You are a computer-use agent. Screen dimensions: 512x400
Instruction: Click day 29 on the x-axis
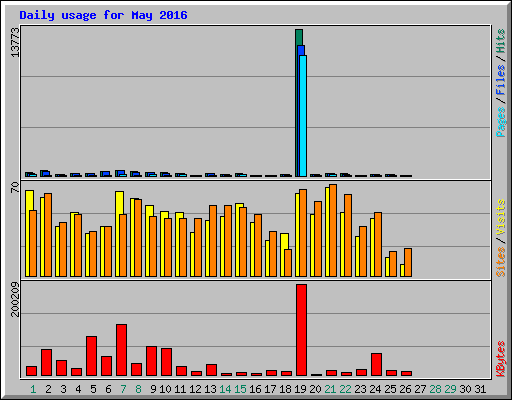pyautogui.click(x=450, y=389)
